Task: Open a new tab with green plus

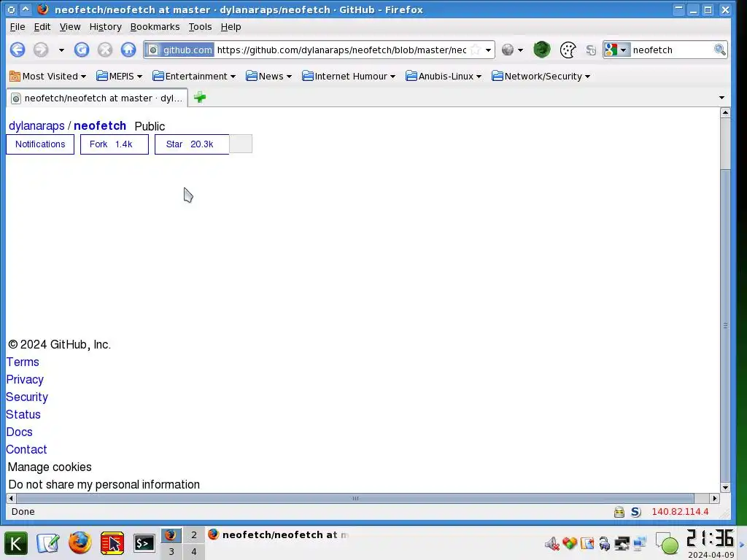Action: [200, 98]
